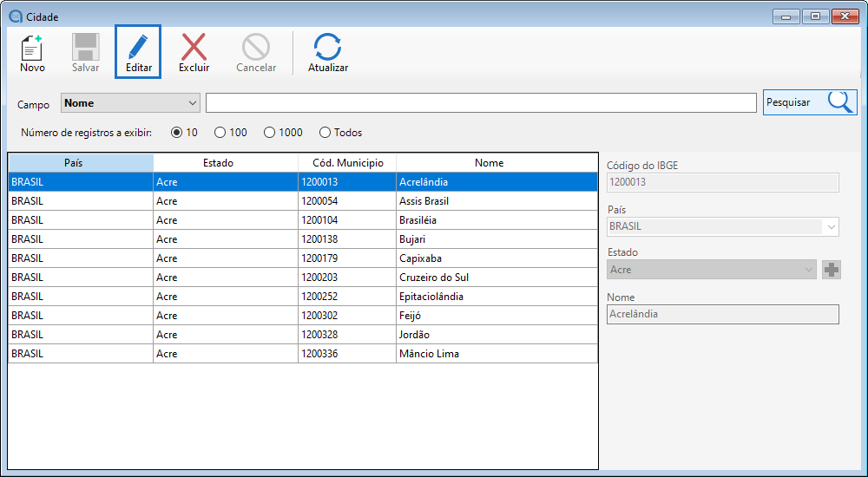Viewport: 868px width, 477px height.
Task: Click the plus icon beside Estado
Action: click(832, 270)
